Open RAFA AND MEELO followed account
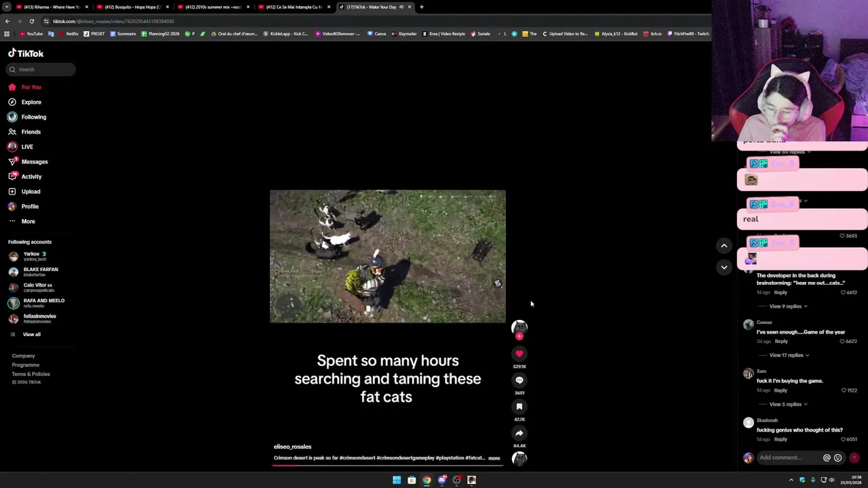Image resolution: width=868 pixels, height=488 pixels. tap(37, 303)
